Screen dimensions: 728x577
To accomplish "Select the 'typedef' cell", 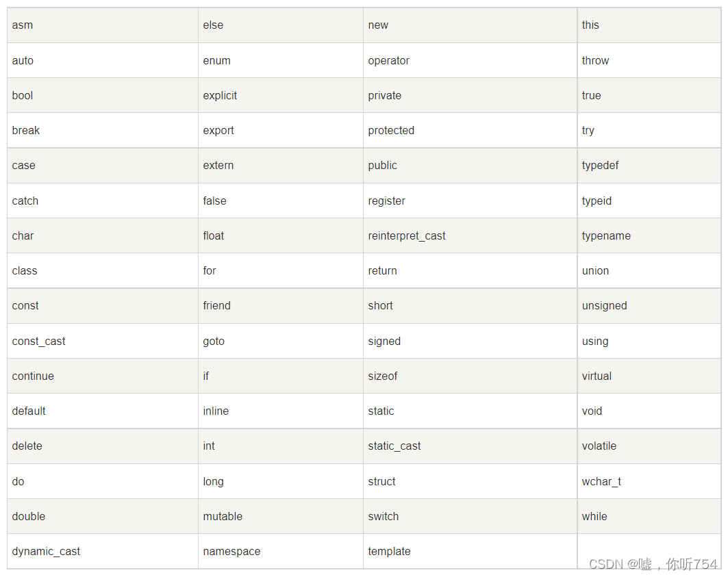I will [649, 165].
